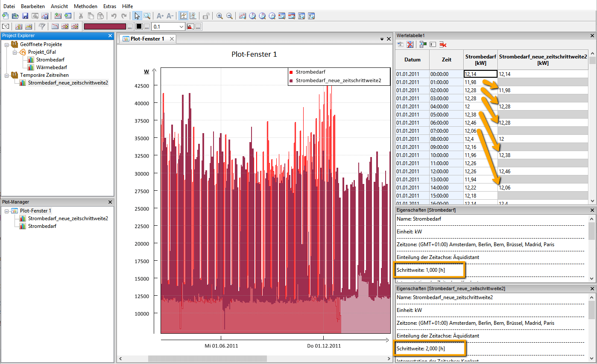
Task: Click the ellipsis button beside black swatch
Action: pos(147,26)
